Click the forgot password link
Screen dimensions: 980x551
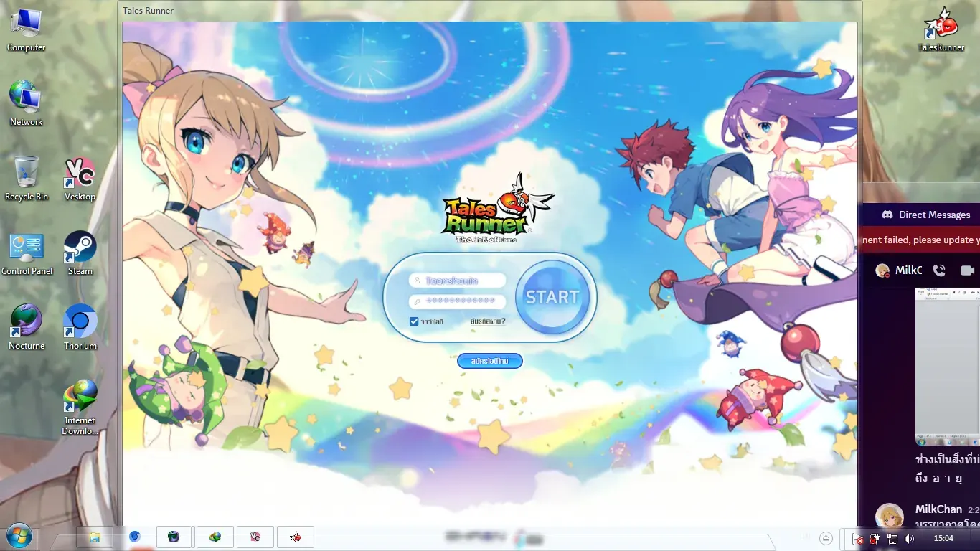[488, 321]
